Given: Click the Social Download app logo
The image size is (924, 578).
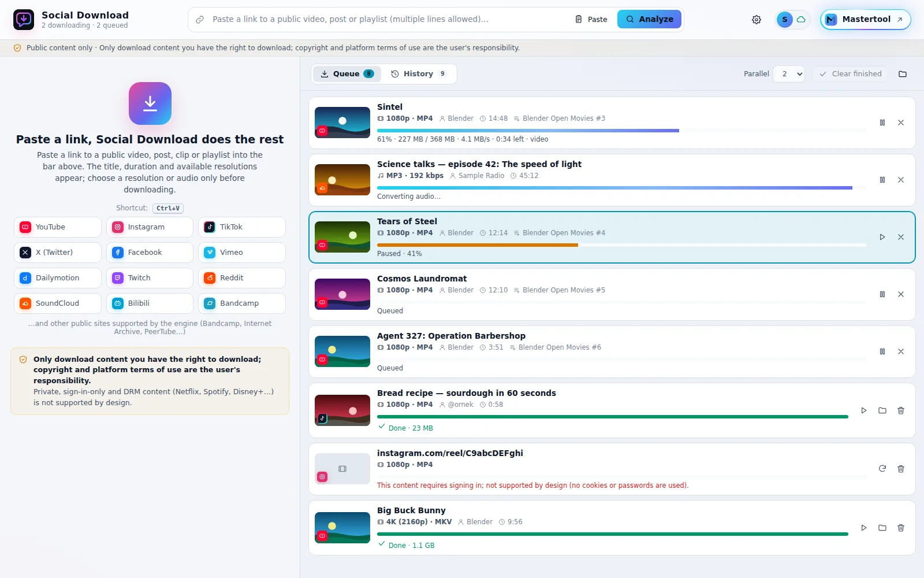Looking at the screenshot, I should click(24, 20).
